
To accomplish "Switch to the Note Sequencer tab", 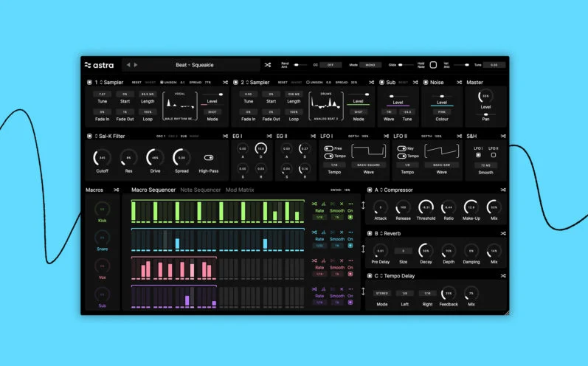I will click(200, 190).
